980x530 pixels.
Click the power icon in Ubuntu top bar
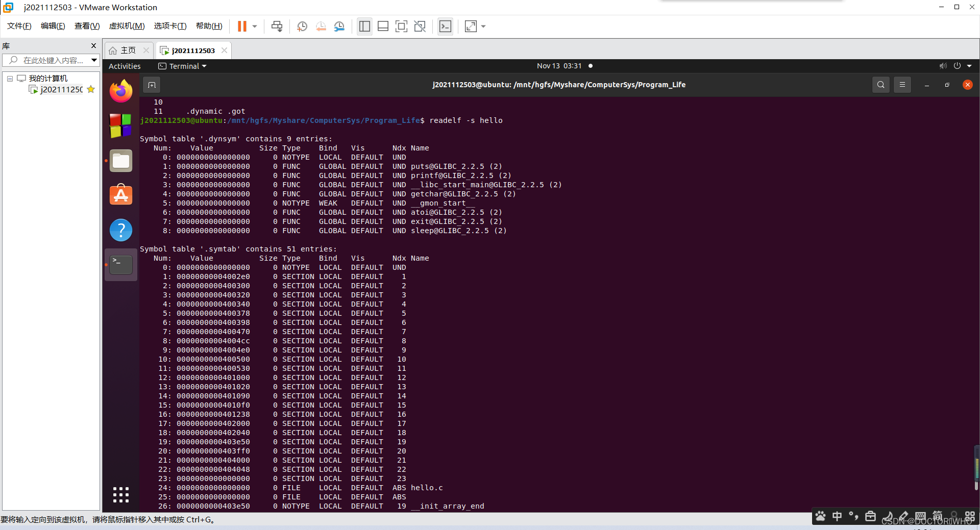click(957, 66)
